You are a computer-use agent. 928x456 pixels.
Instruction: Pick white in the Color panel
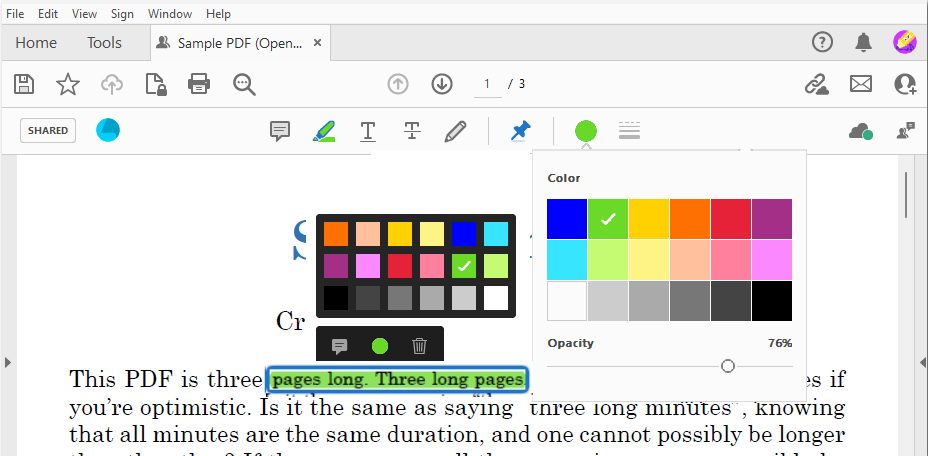point(567,301)
